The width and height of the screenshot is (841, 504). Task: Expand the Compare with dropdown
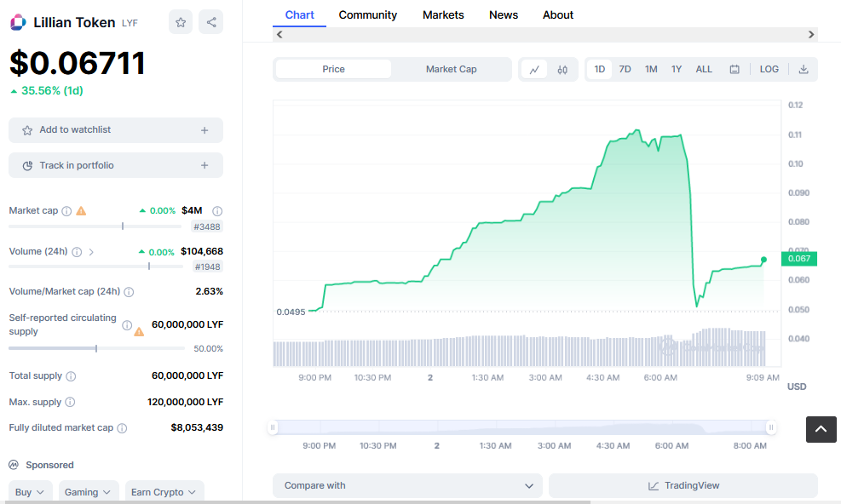(x=407, y=486)
